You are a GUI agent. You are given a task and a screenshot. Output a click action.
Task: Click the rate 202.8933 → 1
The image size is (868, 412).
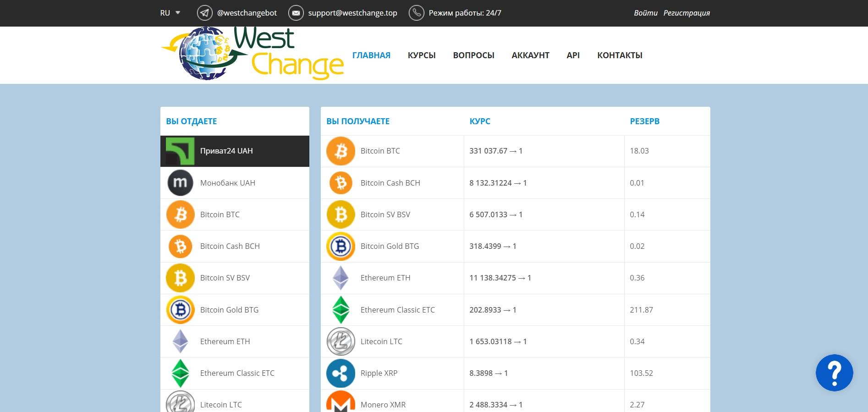[493, 310]
